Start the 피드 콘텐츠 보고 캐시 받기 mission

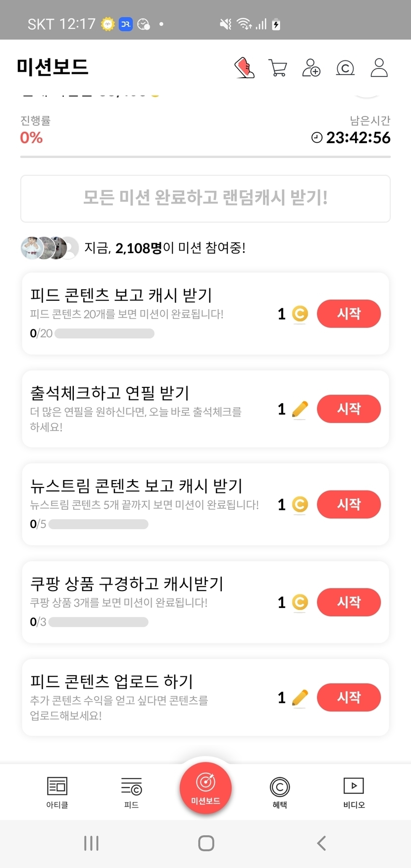(349, 314)
